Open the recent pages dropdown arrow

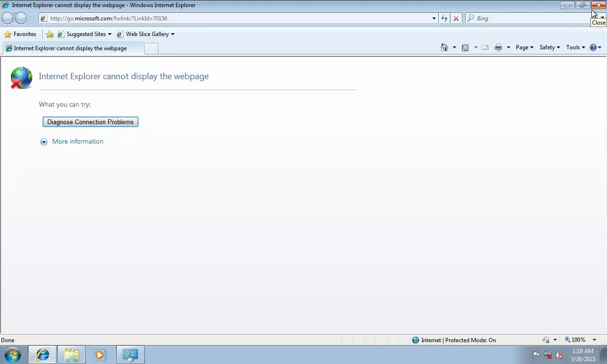point(32,18)
